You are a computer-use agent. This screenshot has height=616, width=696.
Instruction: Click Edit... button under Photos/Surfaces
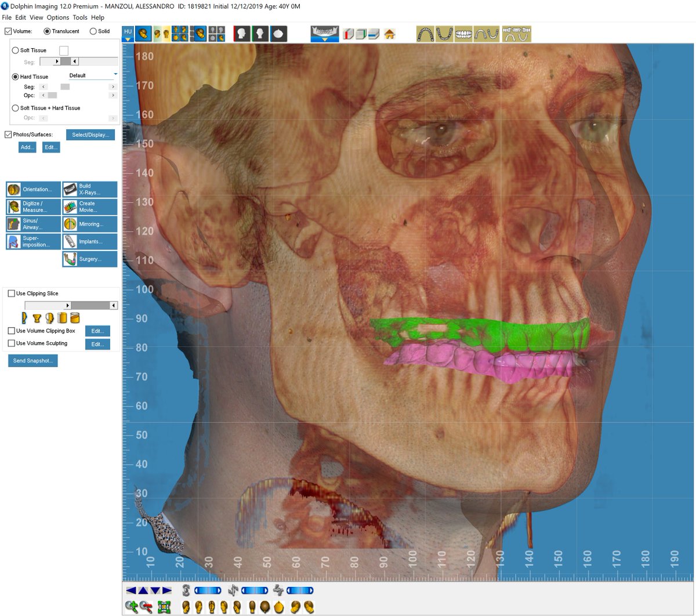click(51, 147)
